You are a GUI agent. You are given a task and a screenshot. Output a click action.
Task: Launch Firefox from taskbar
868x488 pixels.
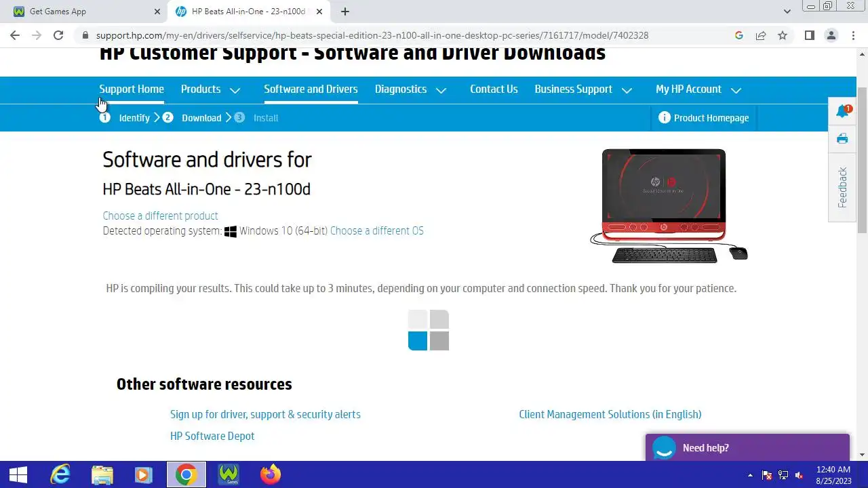tap(271, 474)
